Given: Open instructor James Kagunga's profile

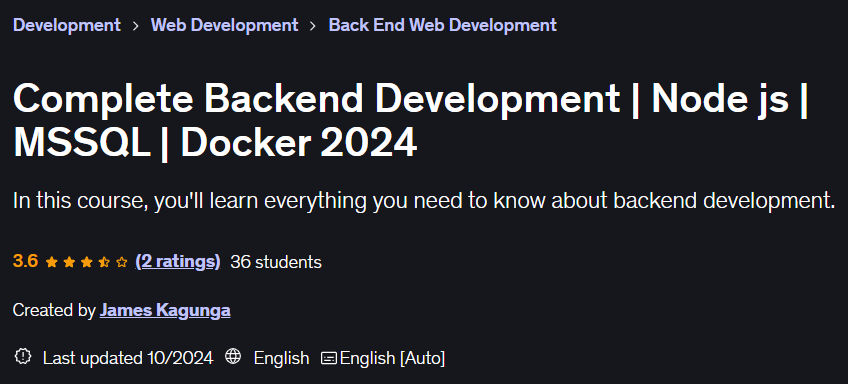Looking at the screenshot, I should (165, 310).
